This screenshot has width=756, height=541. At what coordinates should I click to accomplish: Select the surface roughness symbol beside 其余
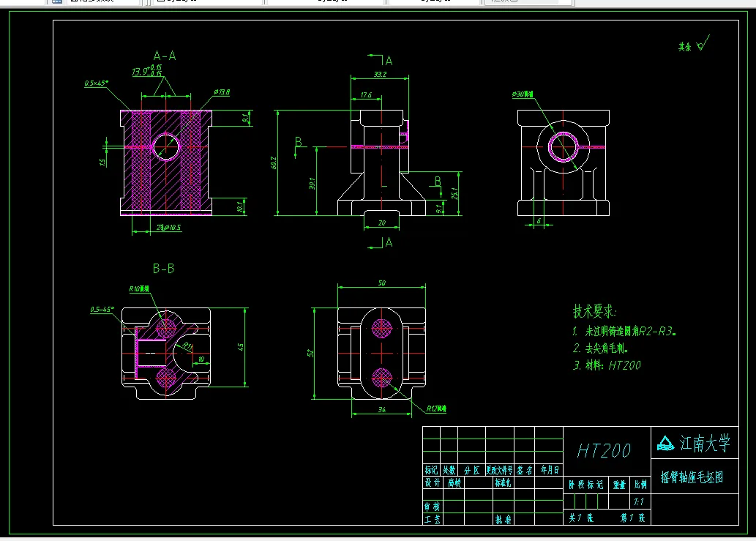pyautogui.click(x=703, y=43)
